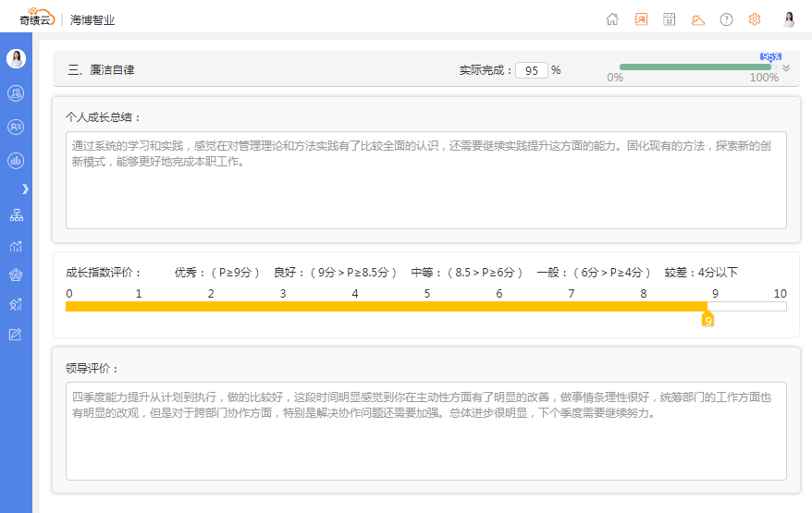Click the 个人成长总结 text area

[x=425, y=179]
